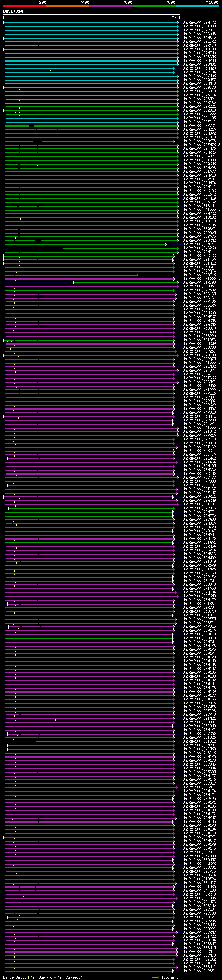
Task: Select the UniRef100_A5AH20 label
Action: coord(199,68)
